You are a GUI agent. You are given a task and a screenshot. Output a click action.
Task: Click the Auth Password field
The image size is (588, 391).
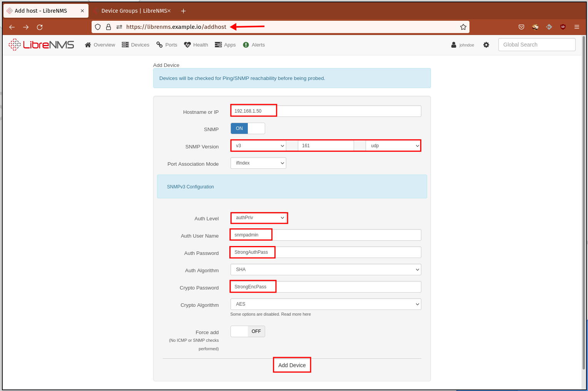pyautogui.click(x=326, y=252)
